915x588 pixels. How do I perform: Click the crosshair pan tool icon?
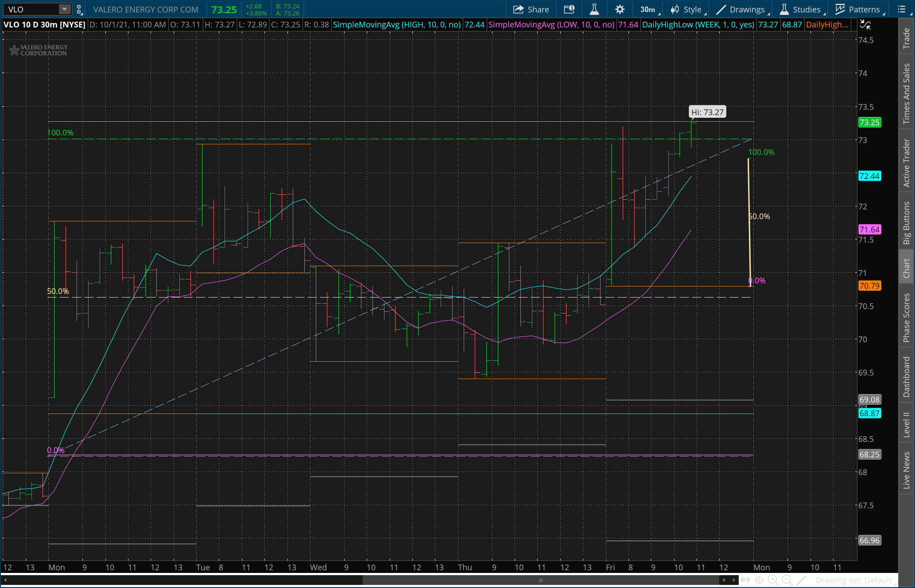759,580
